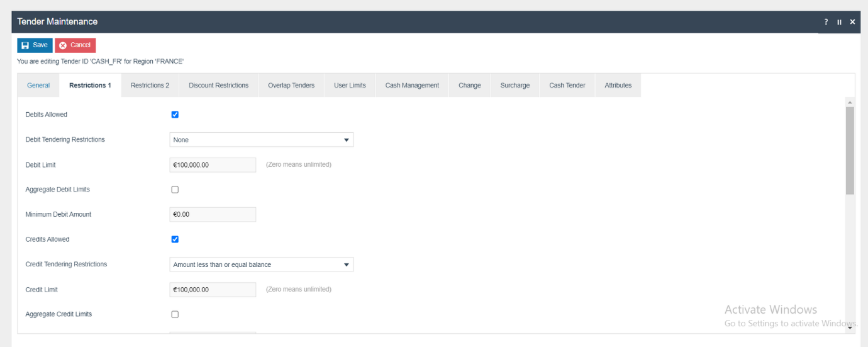Uncheck the Credits Allowed checkbox

(x=175, y=239)
